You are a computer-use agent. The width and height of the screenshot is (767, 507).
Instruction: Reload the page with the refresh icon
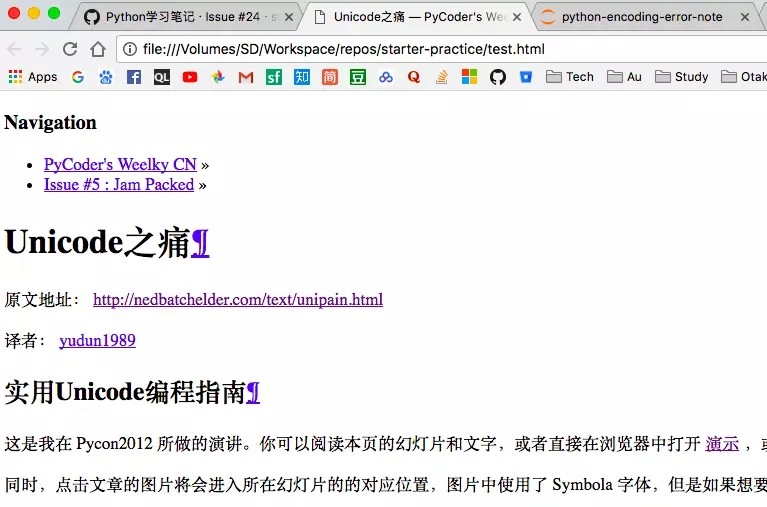(70, 49)
